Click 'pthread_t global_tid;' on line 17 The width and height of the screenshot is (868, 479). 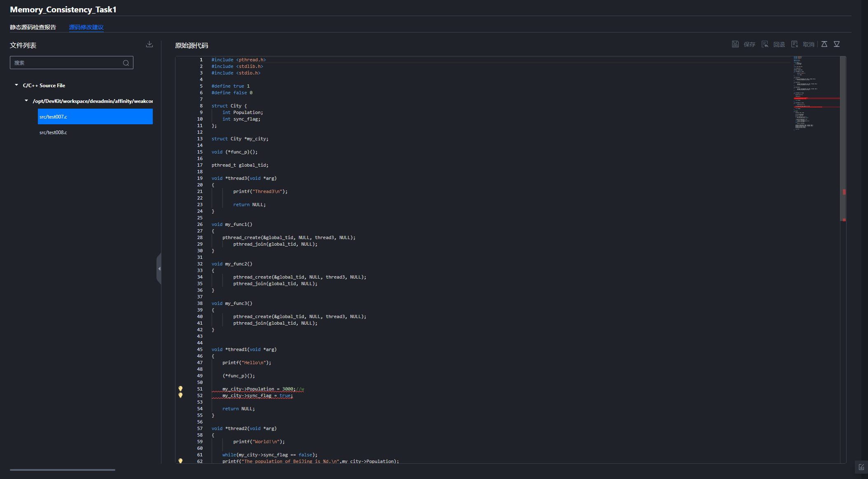point(240,165)
